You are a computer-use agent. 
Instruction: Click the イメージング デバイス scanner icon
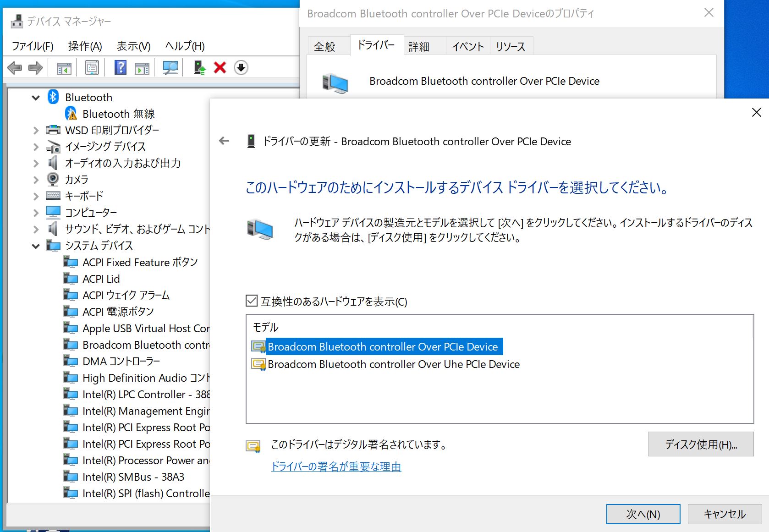click(x=53, y=147)
